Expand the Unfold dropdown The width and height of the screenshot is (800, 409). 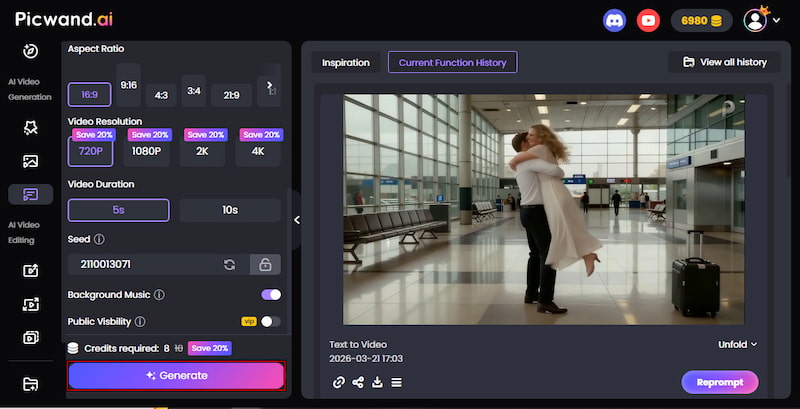click(738, 344)
